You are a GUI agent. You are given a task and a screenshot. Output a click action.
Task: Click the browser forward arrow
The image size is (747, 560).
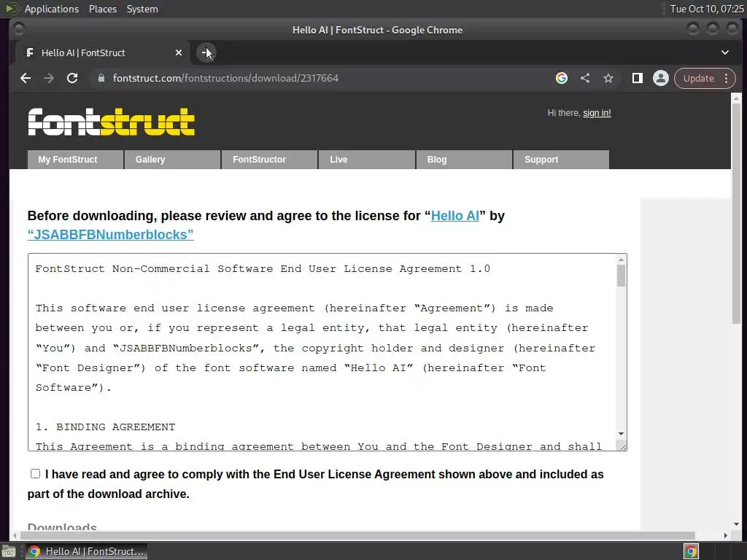pyautogui.click(x=49, y=78)
